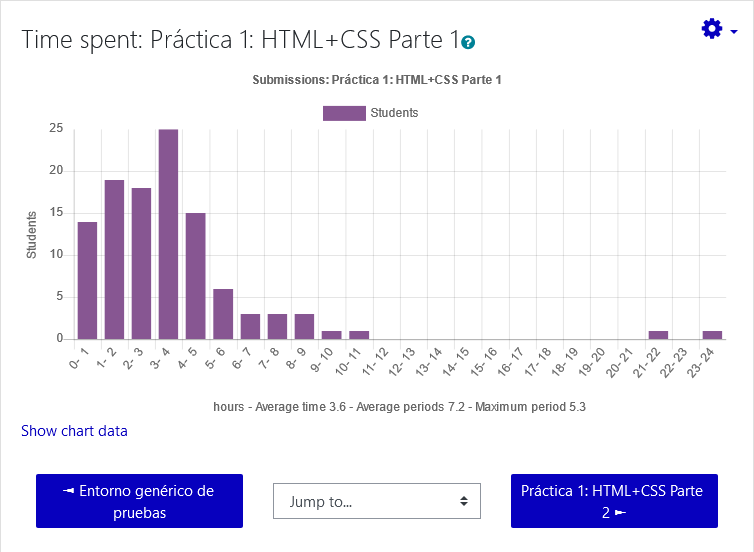
Task: Click the help question mark icon
Action: [x=468, y=42]
